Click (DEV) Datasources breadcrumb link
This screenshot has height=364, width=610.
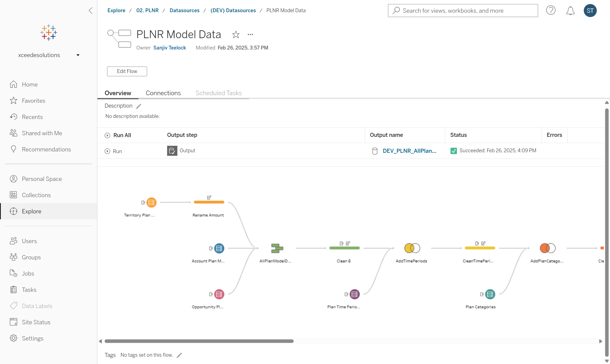pyautogui.click(x=233, y=10)
